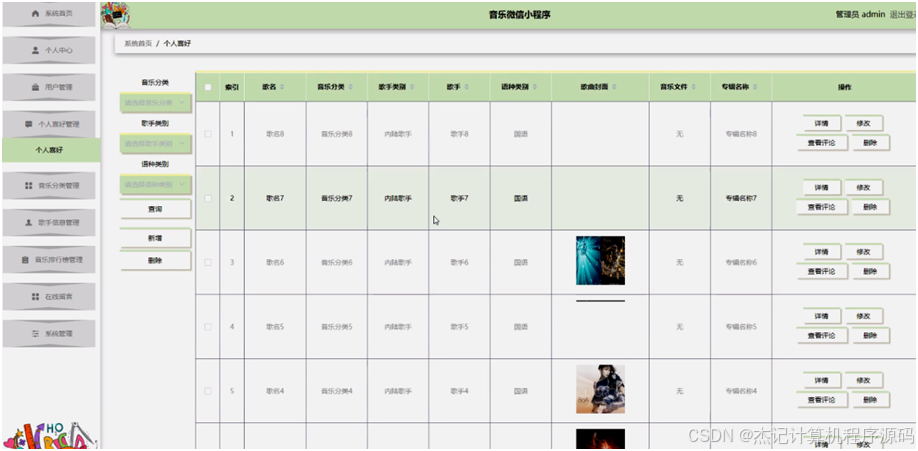The image size is (918, 451).
Task: Open 查看评论 for 歌名7 row
Action: pyautogui.click(x=822, y=207)
